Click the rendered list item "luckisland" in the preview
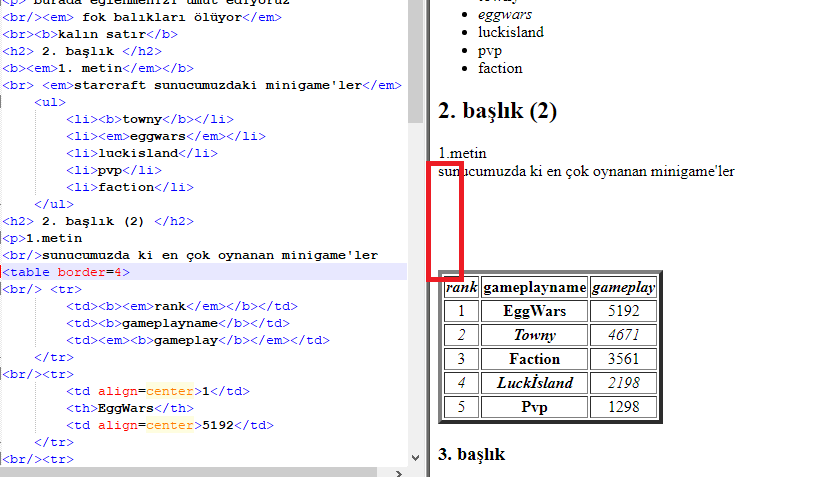 pyautogui.click(x=511, y=32)
